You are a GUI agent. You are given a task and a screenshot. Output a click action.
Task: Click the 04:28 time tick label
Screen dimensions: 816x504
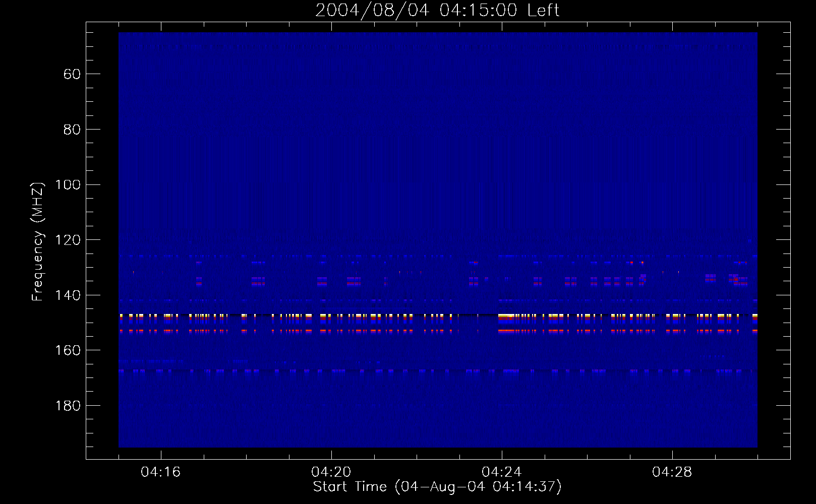point(672,472)
